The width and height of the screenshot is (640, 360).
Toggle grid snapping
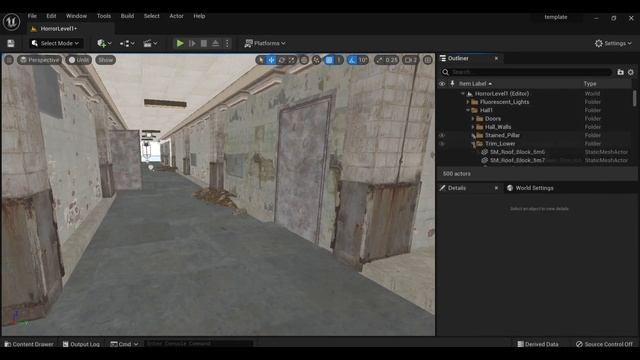[x=329, y=60]
